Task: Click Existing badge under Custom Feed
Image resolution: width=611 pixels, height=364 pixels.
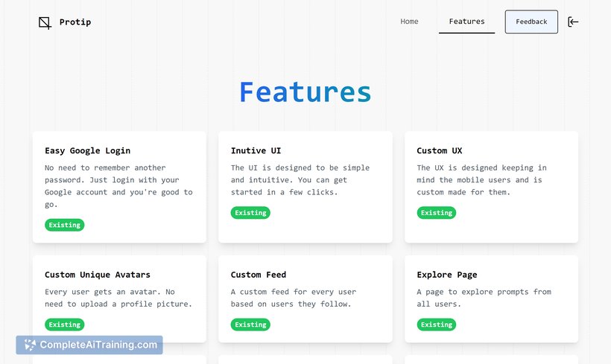Action: pyautogui.click(x=250, y=325)
